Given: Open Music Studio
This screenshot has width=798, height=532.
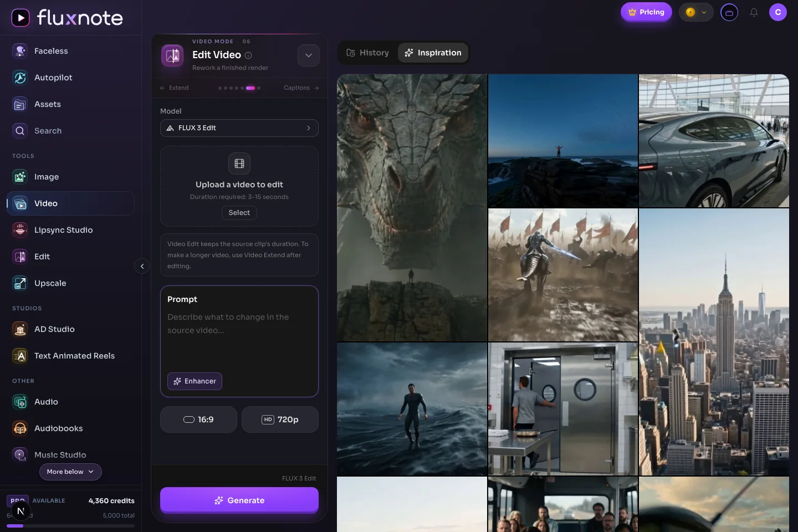Looking at the screenshot, I should pos(70,455).
